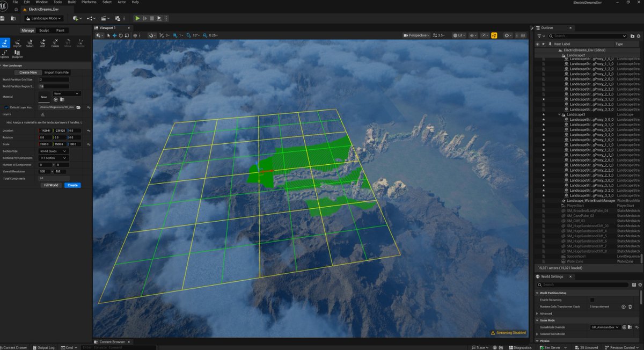The image size is (644, 350).
Task: Enable Streaming in World Partition Setup
Action: [592, 300]
